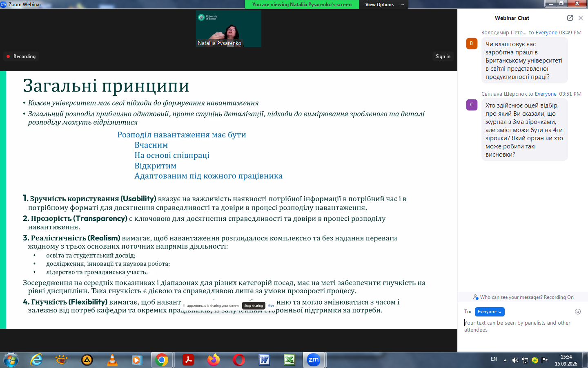Open Opera browser from taskbar
Image resolution: width=588 pixels, height=368 pixels.
[x=239, y=360]
